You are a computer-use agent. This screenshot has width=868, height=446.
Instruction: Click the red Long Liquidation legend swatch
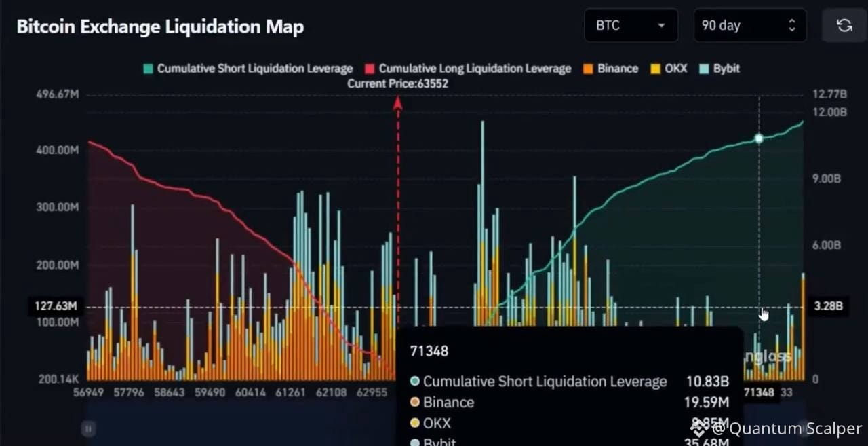click(x=370, y=69)
